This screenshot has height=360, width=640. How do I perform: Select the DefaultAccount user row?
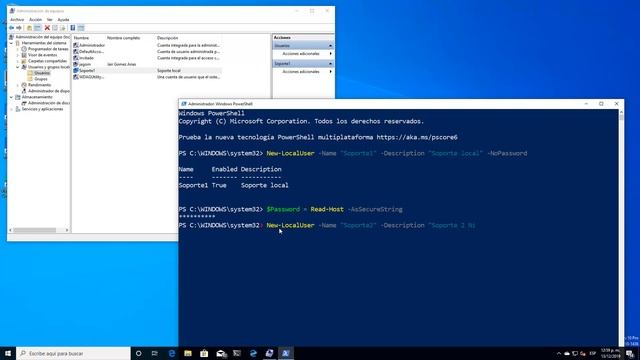[x=147, y=52]
